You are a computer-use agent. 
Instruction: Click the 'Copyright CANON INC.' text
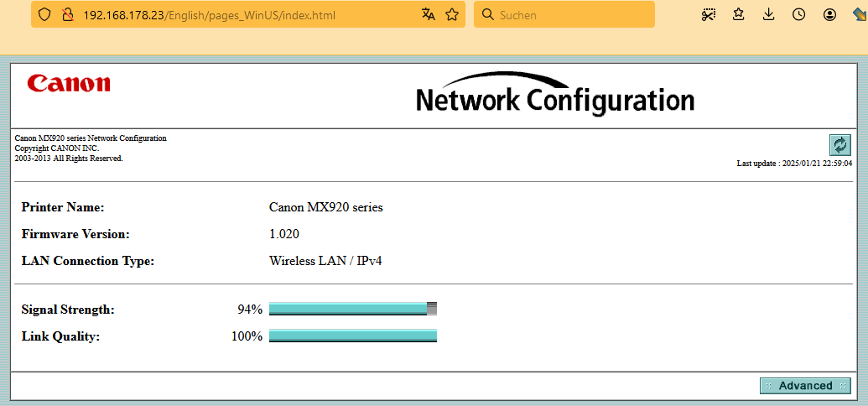[56, 148]
